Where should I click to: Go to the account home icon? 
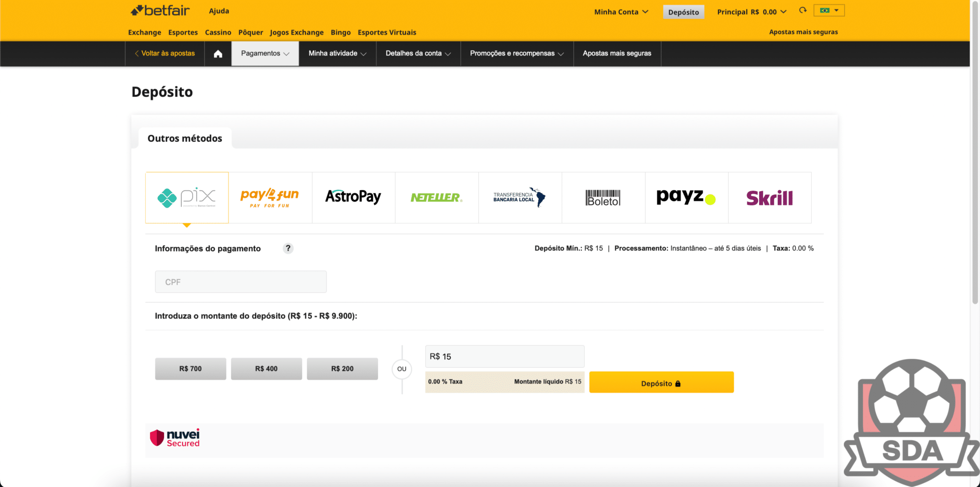[218, 54]
